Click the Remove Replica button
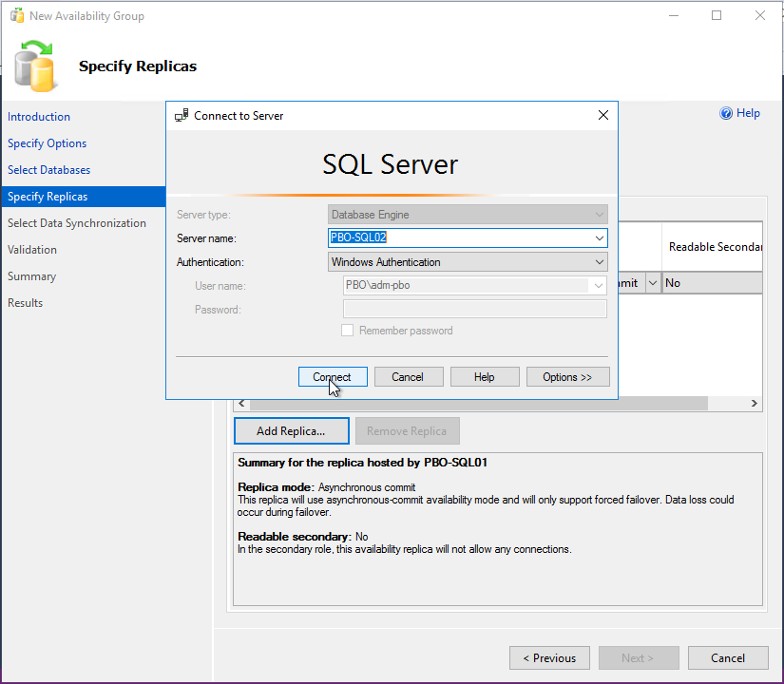This screenshot has width=784, height=684. click(x=407, y=431)
